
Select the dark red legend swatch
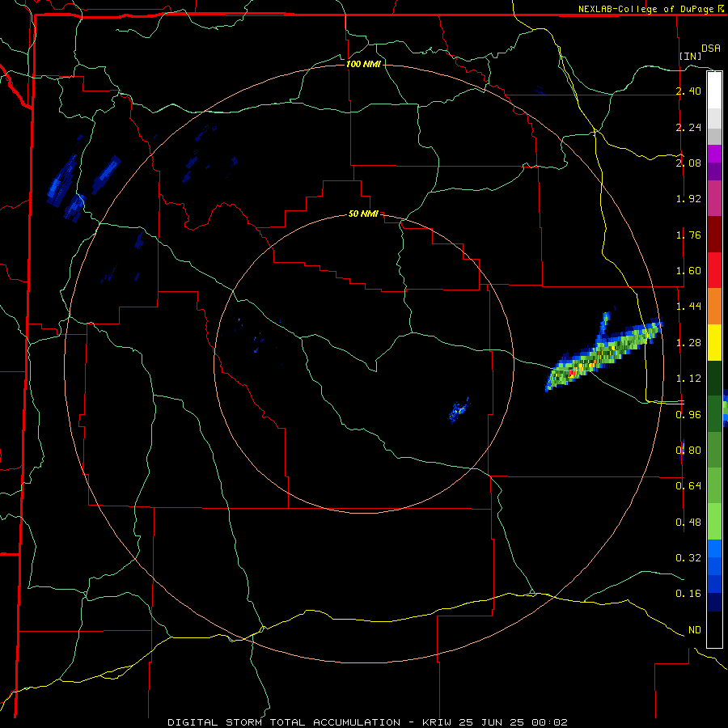pyautogui.click(x=714, y=235)
